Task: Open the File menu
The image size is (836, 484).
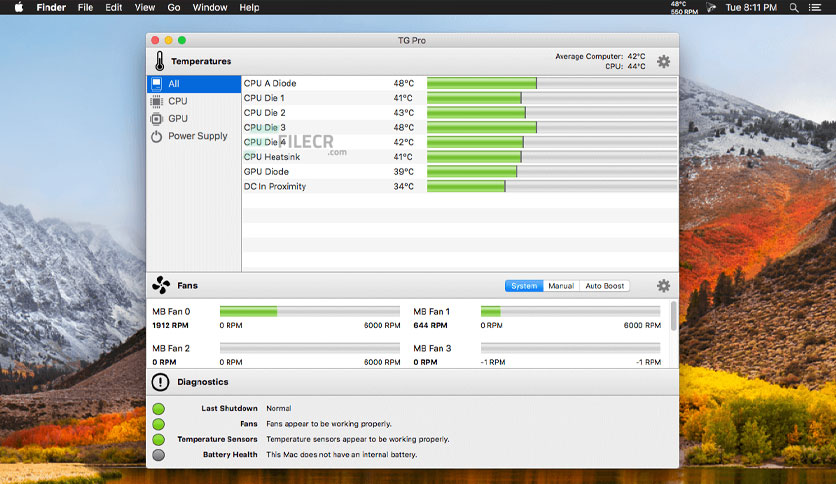Action: pos(85,7)
